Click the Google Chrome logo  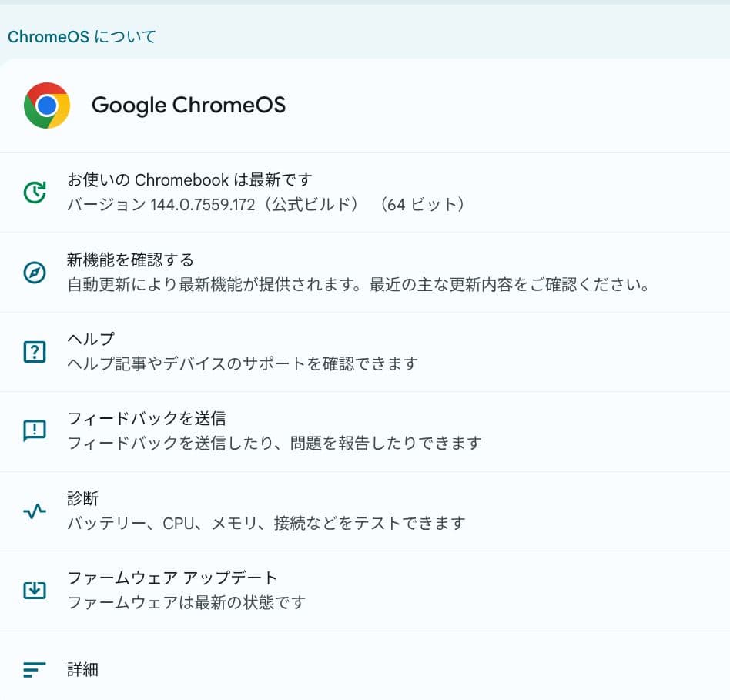point(46,106)
